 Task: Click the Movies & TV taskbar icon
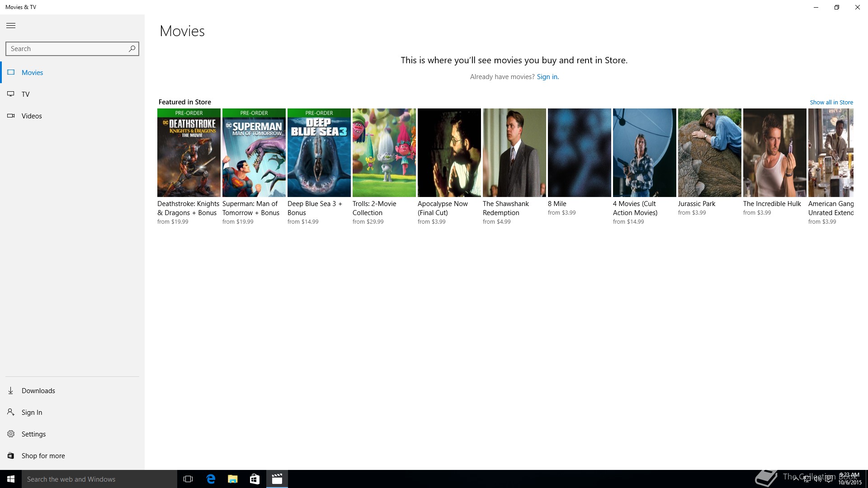tap(277, 479)
